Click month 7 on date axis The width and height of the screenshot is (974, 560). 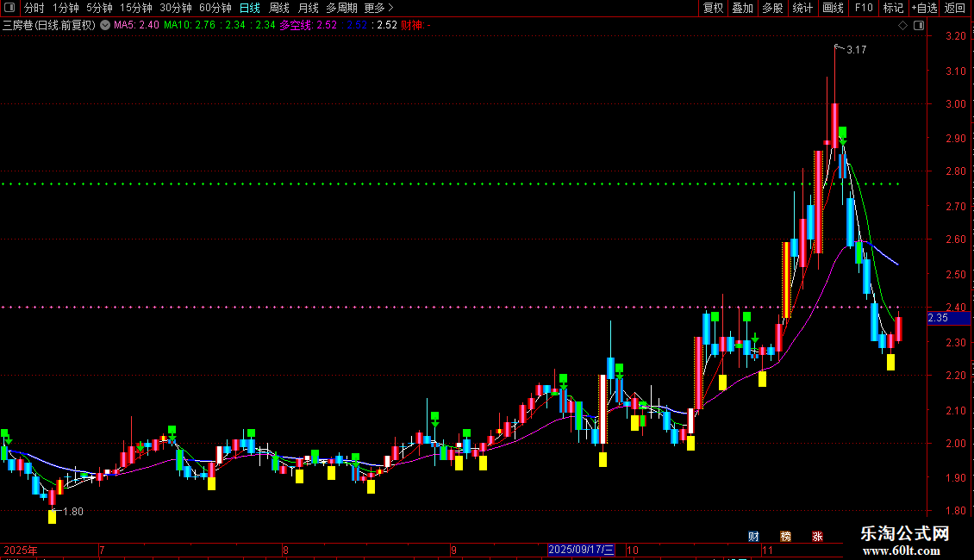(102, 550)
